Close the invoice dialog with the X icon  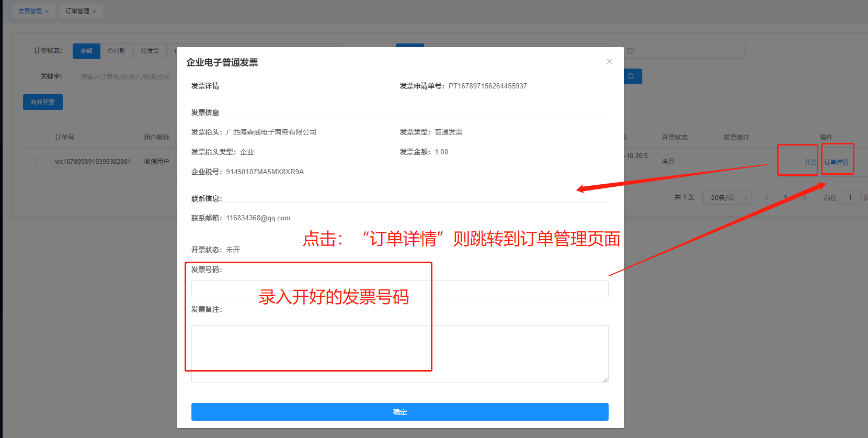[x=609, y=62]
